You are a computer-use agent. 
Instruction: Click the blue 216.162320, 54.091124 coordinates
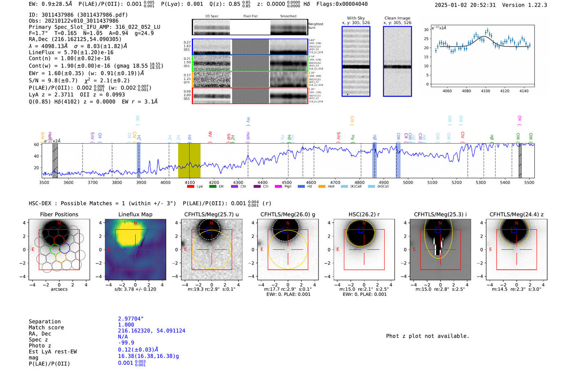pos(151,331)
